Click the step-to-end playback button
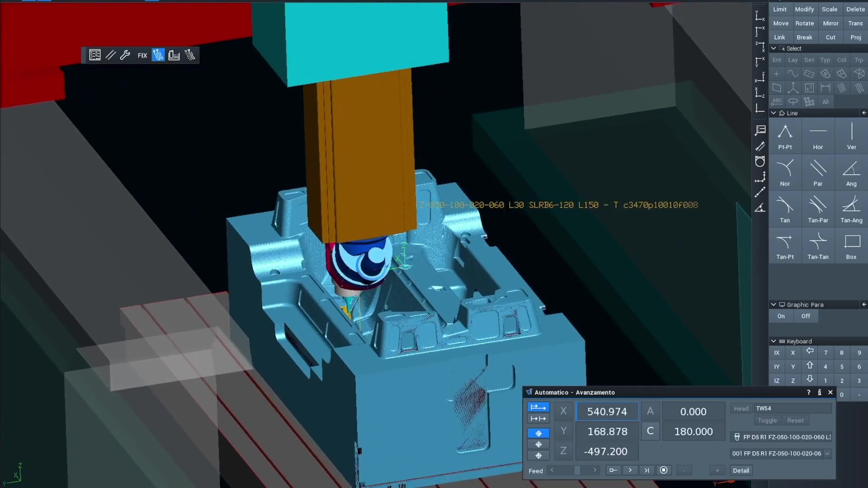Viewport: 868px width, 488px height. (x=647, y=470)
